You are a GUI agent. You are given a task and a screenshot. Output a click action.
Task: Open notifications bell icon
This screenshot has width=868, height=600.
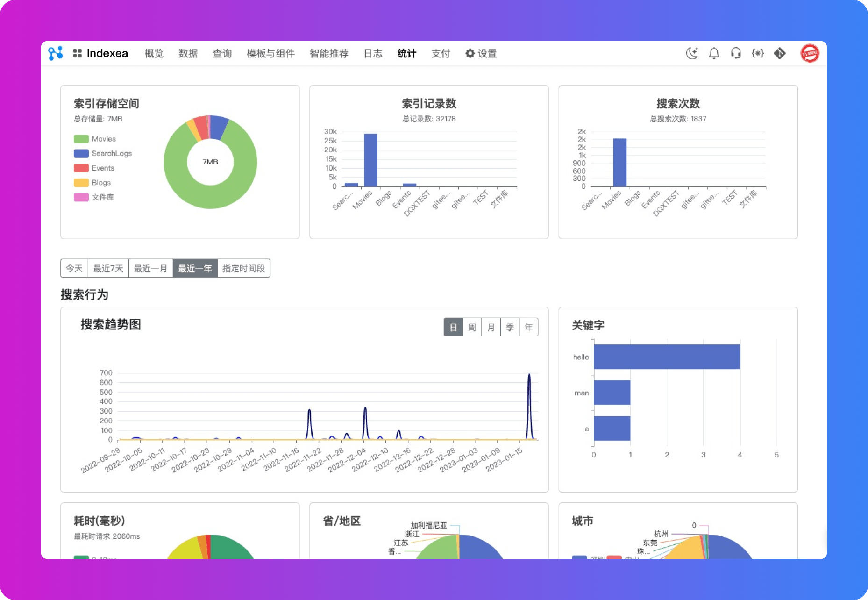point(714,53)
